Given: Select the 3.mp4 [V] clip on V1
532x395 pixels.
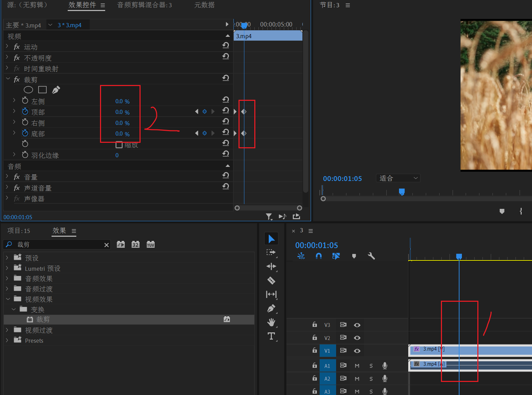Looking at the screenshot, I should [470, 350].
